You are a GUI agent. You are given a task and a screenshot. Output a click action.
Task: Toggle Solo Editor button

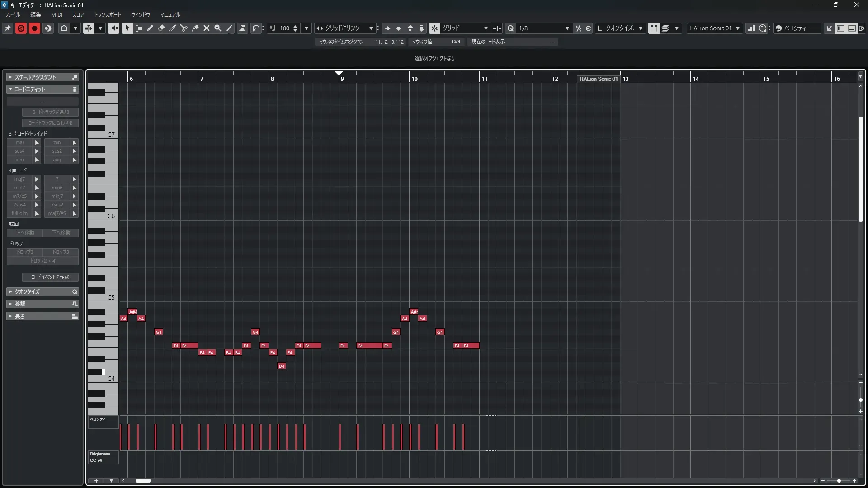[21, 28]
